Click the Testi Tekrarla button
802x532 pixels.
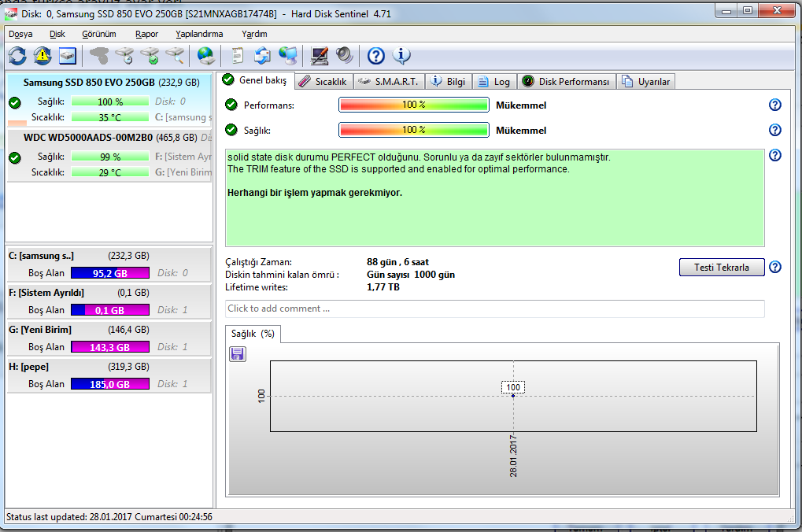[x=722, y=267]
